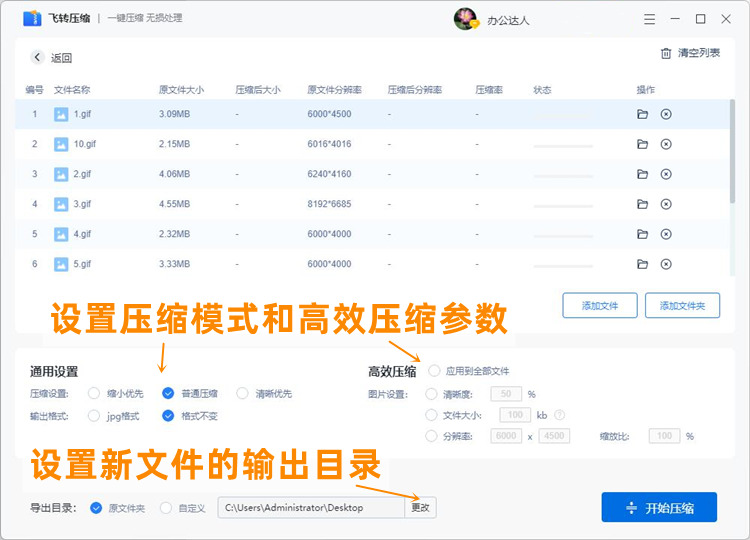This screenshot has height=540, width=750.
Task: Select the 清晰度 image setting radio
Action: tap(431, 394)
